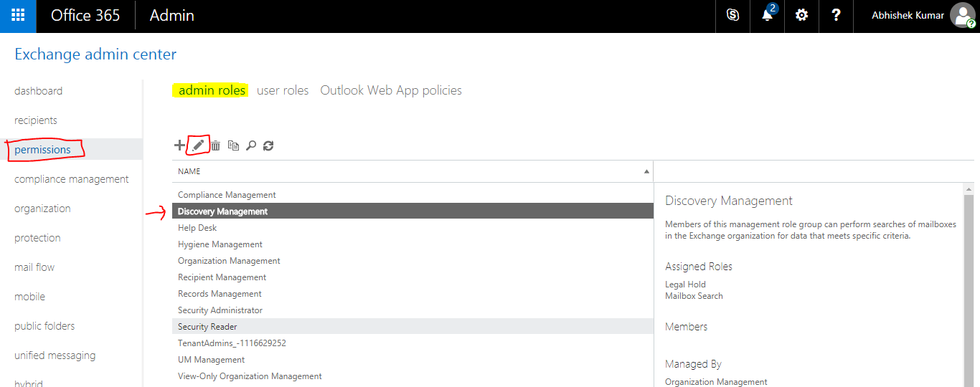Switch to the user roles tab
The height and width of the screenshot is (387, 980).
click(x=283, y=90)
